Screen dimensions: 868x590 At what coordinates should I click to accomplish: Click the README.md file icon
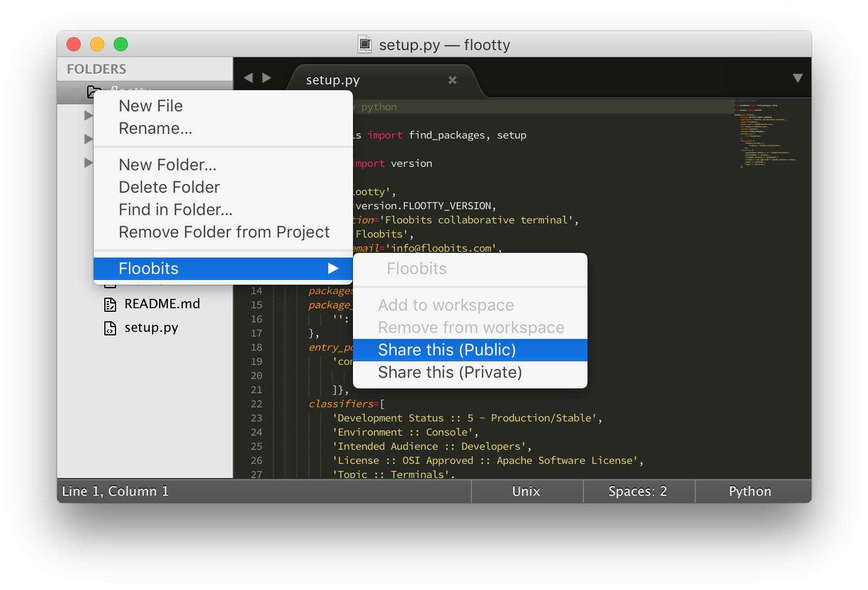110,304
